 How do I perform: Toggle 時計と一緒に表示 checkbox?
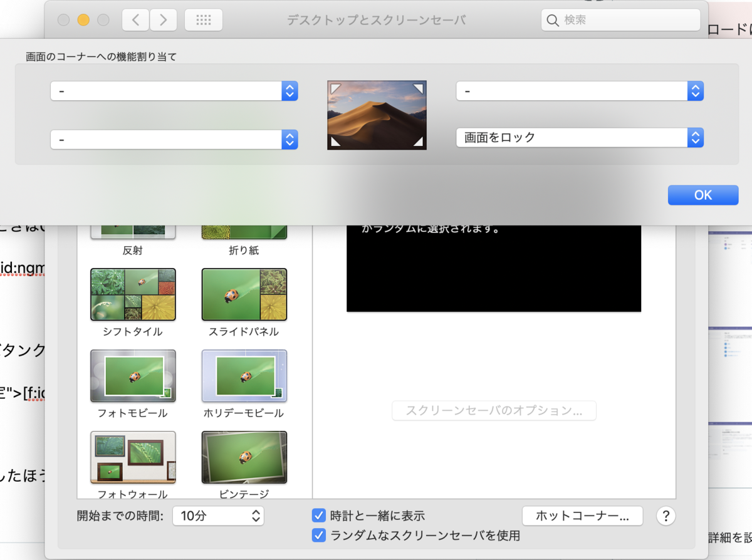point(318,516)
